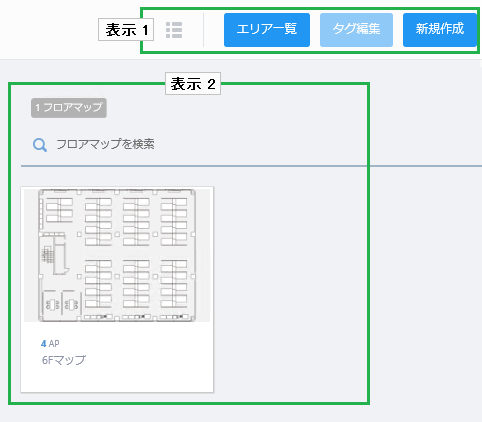Select the 6Fマップ title text
This screenshot has height=422, width=482.
pyautogui.click(x=64, y=360)
